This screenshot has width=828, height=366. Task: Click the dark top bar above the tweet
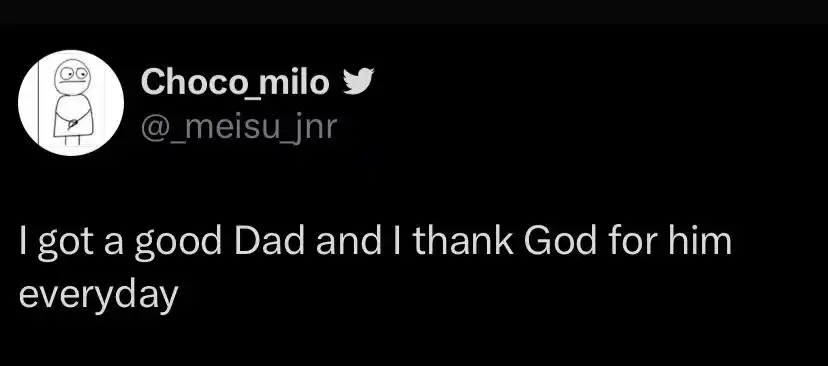point(414,12)
